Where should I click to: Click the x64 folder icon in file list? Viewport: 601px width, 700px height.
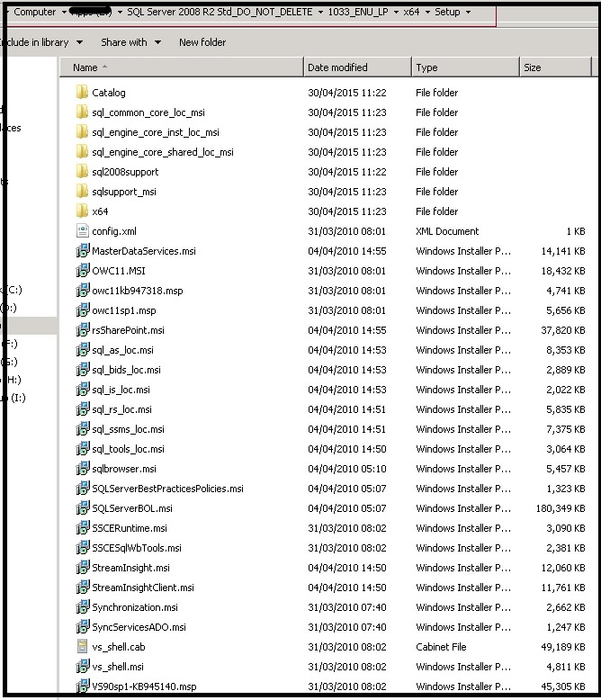(82, 211)
